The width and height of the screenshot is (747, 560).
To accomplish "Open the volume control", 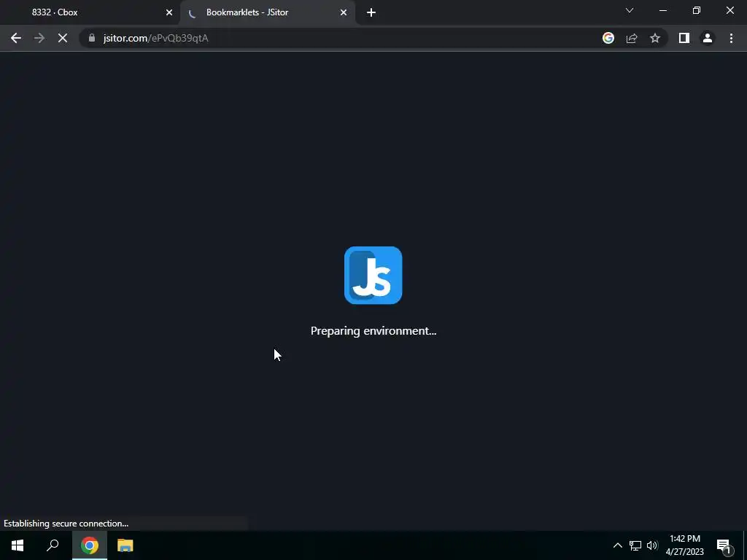I will (652, 545).
